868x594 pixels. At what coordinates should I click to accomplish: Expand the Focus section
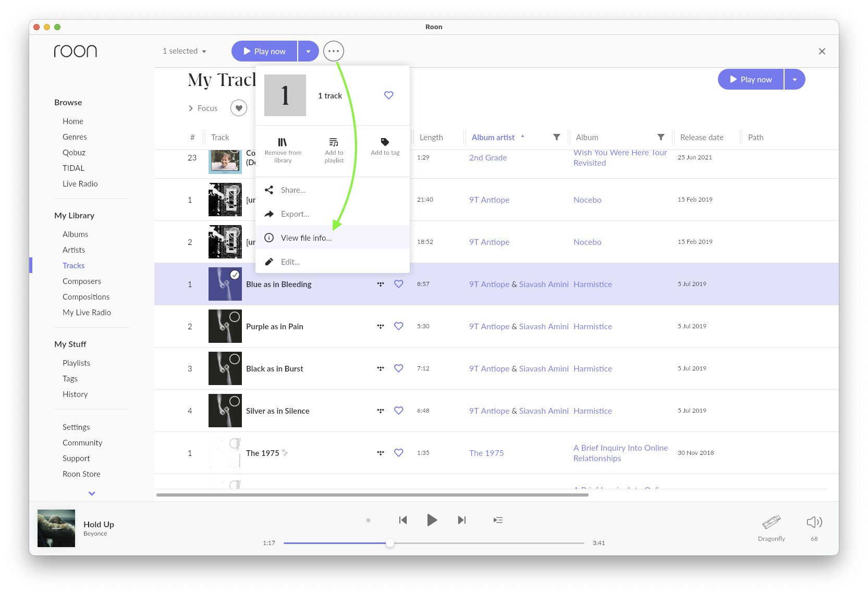203,108
